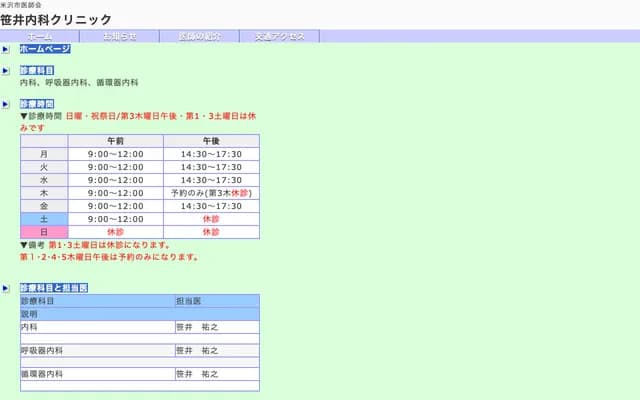This screenshot has width=640, height=400.
Task: Click the blue 土 day cell
Action: tap(44, 218)
